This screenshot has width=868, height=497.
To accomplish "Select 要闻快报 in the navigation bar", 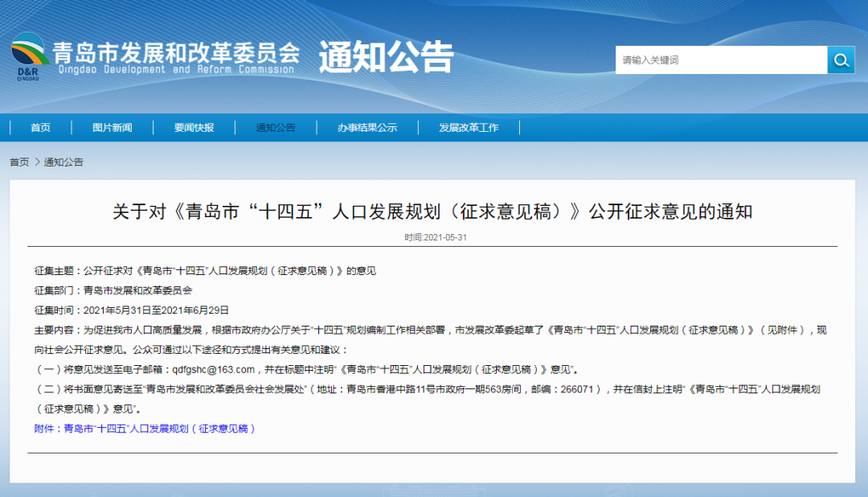I will [x=194, y=128].
